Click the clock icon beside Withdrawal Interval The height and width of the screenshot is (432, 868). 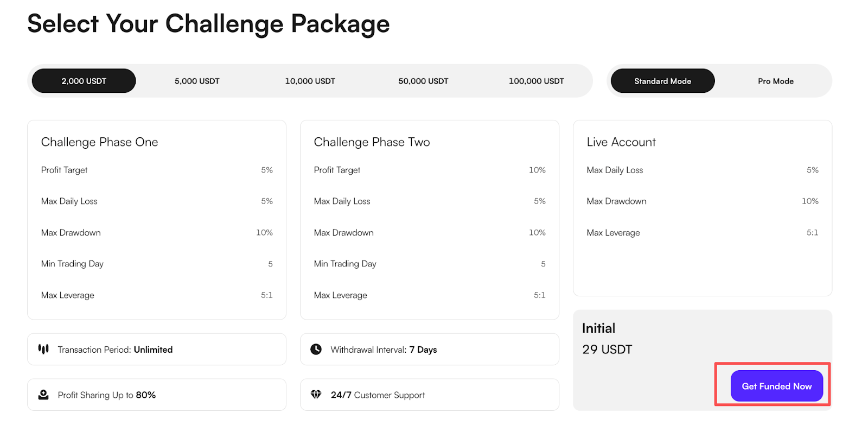[316, 349]
